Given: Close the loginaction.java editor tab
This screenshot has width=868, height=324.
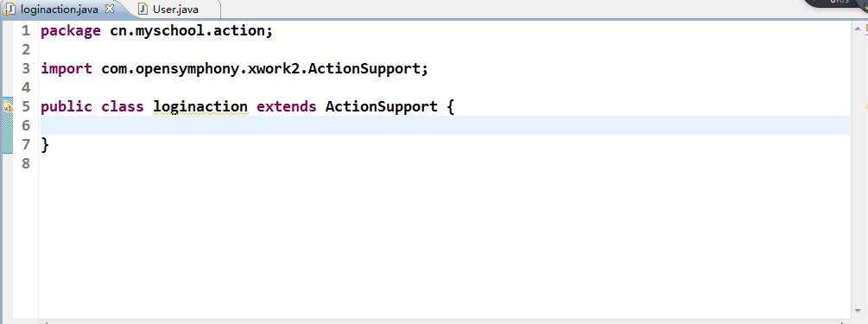Looking at the screenshot, I should pyautogui.click(x=109, y=9).
